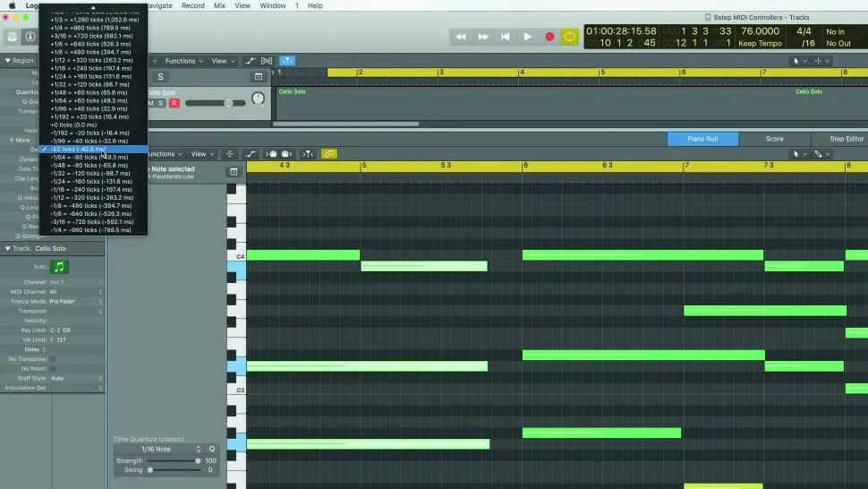The width and height of the screenshot is (868, 489).
Task: Select +1/16 = +240 ticks delay option
Action: pos(93,68)
